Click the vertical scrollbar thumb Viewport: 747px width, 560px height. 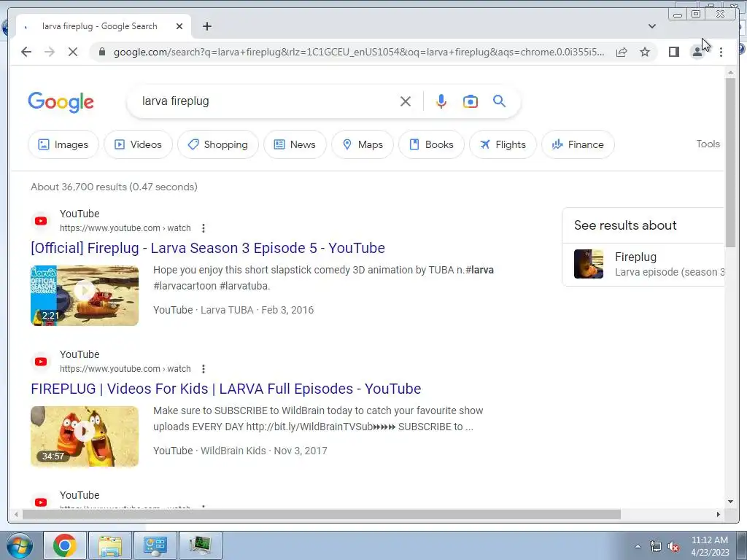coord(731,162)
